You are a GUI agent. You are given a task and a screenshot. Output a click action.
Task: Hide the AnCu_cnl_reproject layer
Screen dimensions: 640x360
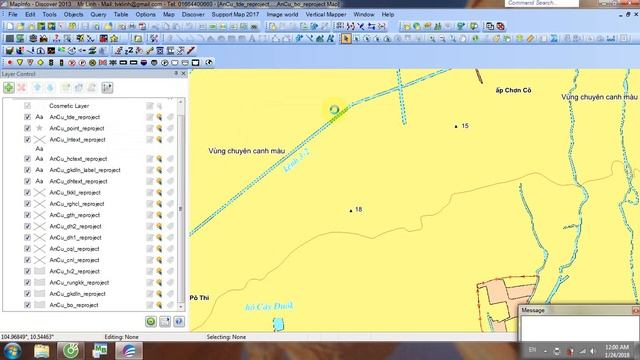point(27,260)
